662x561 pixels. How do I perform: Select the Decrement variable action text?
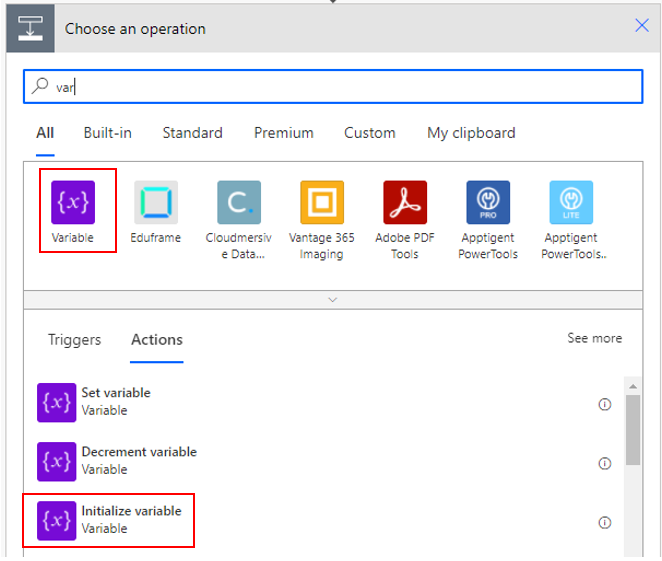pos(139,452)
